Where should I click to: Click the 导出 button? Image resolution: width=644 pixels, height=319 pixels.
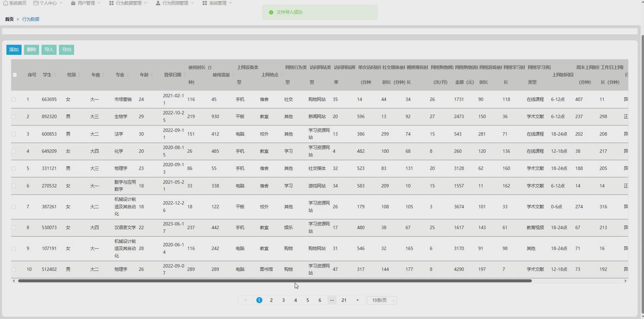[x=66, y=50]
